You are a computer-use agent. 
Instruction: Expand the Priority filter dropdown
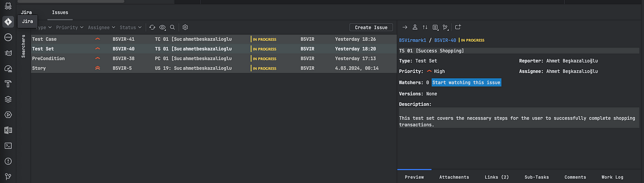click(70, 28)
